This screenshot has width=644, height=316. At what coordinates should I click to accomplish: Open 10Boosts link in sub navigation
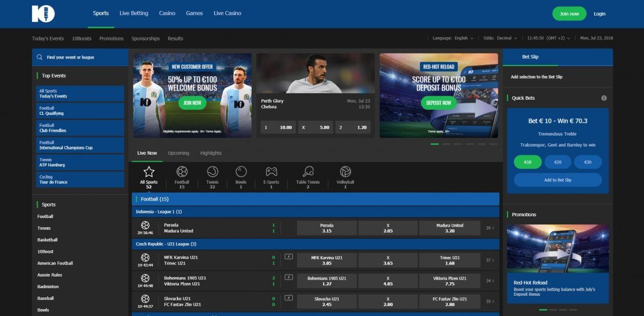point(82,39)
